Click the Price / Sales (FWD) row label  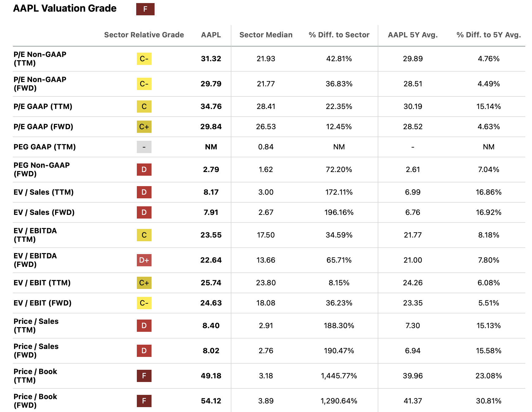tap(36, 351)
